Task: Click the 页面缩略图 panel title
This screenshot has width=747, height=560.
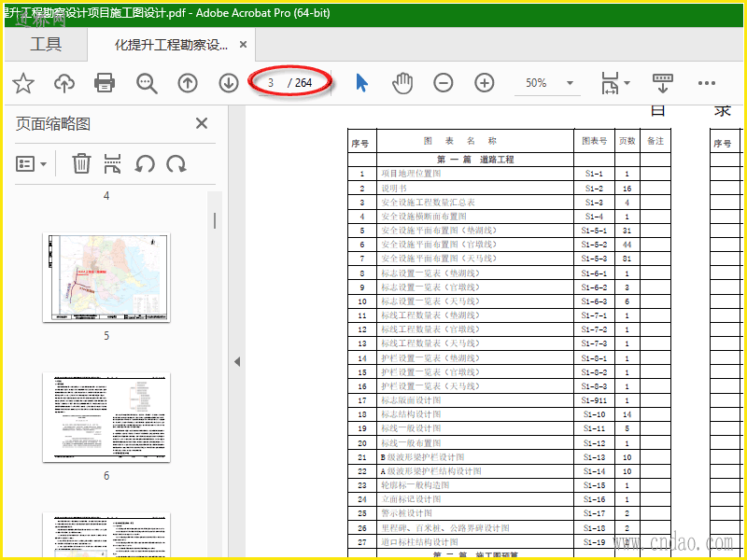Action: (x=53, y=124)
